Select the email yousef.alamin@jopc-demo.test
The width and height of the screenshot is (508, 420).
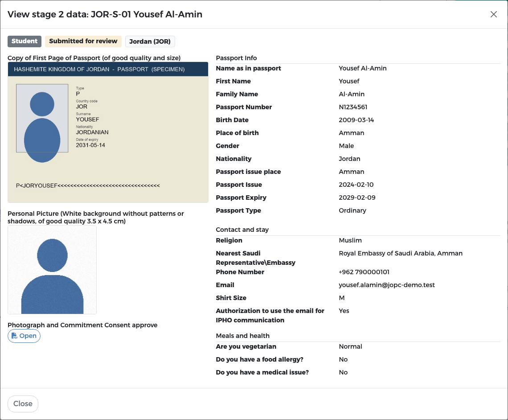coord(387,285)
